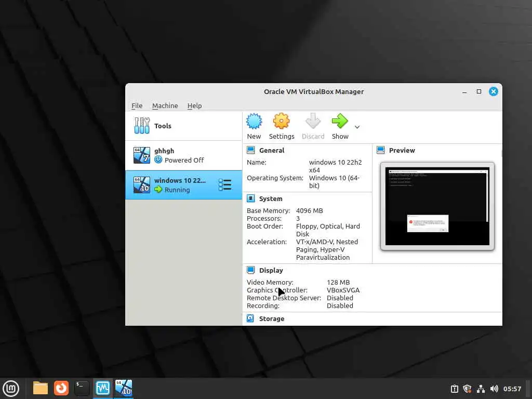
Task: Minimize the VirtualBox Manager window
Action: [464, 91]
